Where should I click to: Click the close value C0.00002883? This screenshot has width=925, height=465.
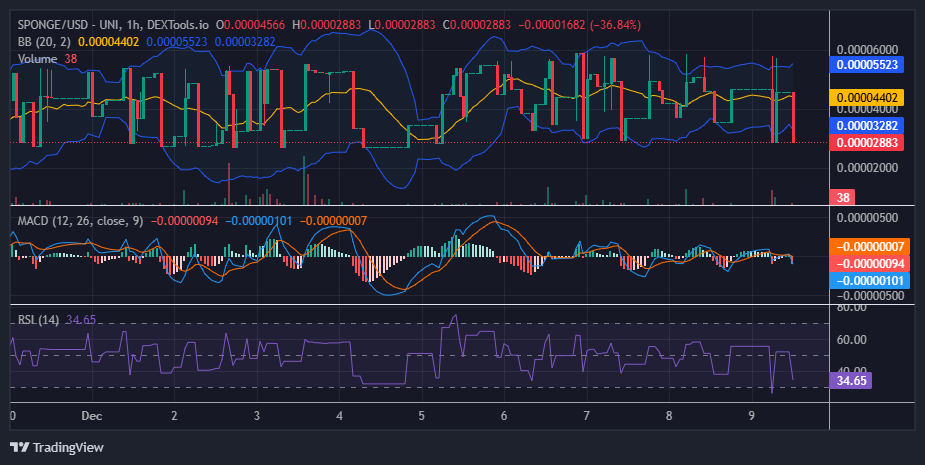(477, 25)
